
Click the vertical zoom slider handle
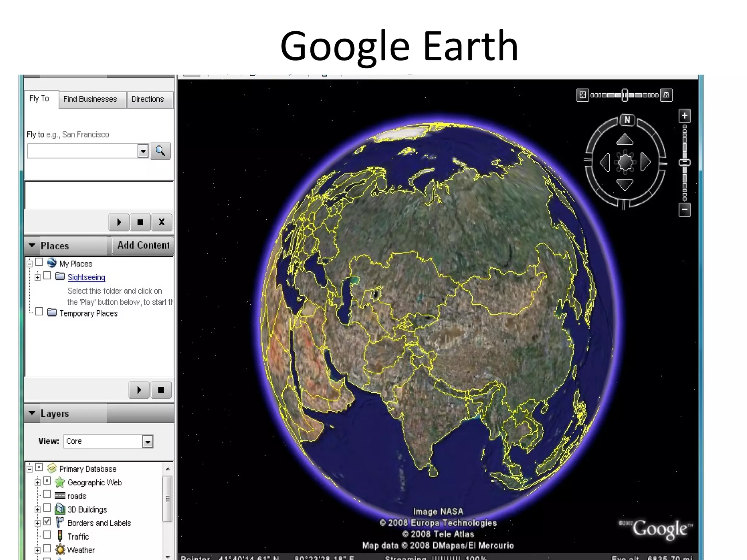pyautogui.click(x=685, y=163)
